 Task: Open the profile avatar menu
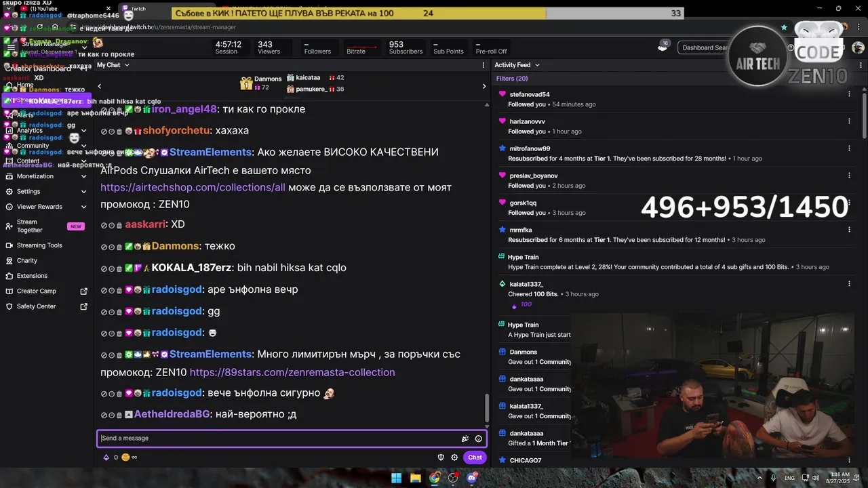857,47
